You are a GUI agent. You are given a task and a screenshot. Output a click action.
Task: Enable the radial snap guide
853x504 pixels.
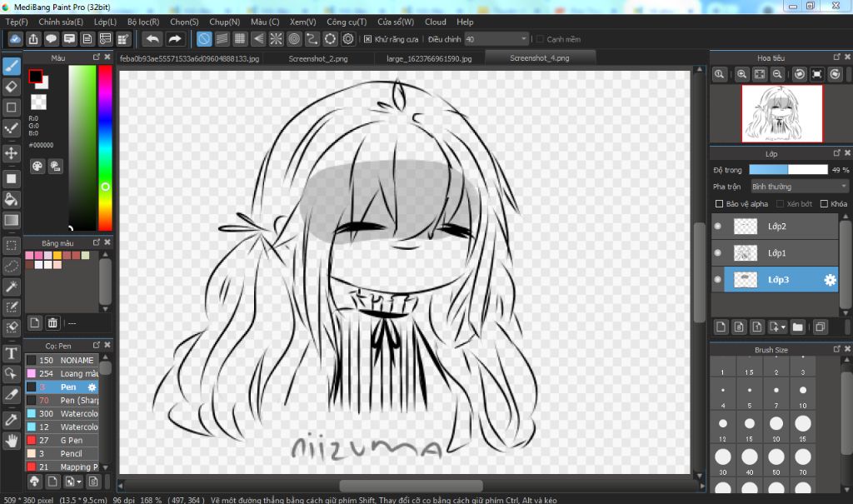click(x=276, y=38)
